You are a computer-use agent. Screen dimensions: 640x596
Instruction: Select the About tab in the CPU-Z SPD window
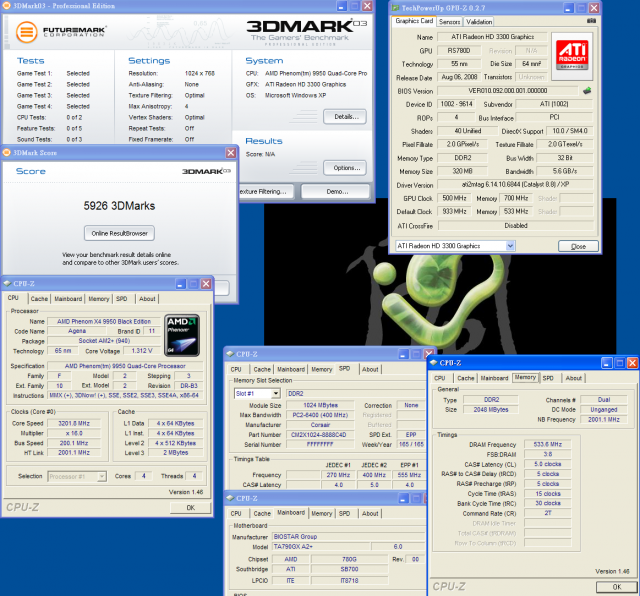370,369
